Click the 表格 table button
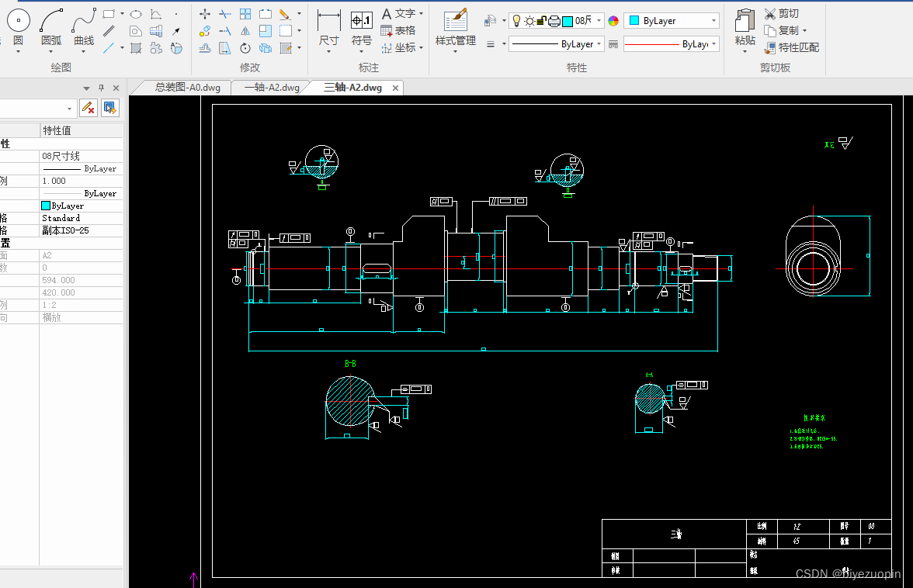The width and height of the screenshot is (913, 588). (x=398, y=30)
